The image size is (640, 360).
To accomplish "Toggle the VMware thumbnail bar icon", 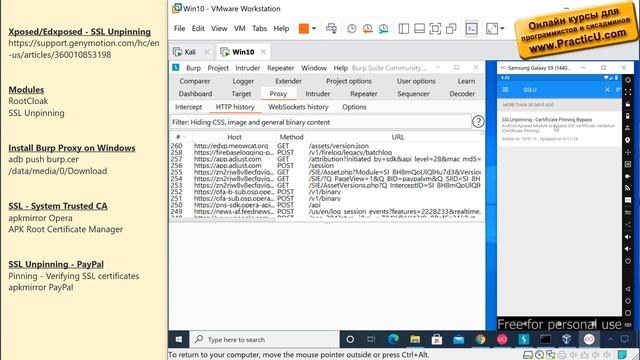I will pyautogui.click(x=419, y=29).
